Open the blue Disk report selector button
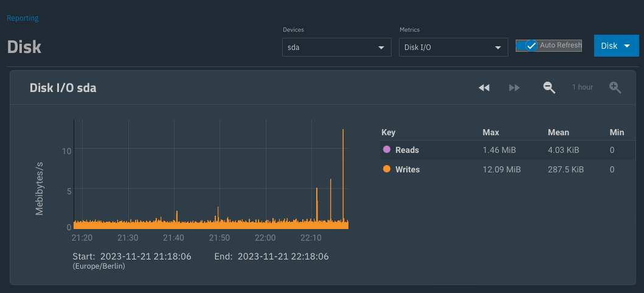This screenshot has width=644, height=293. tap(616, 46)
